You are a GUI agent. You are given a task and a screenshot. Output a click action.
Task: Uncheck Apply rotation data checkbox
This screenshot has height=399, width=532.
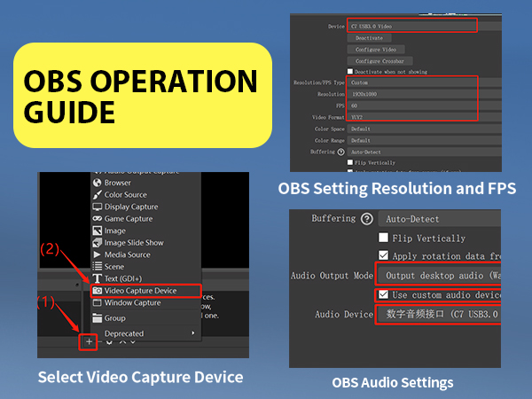click(x=383, y=255)
